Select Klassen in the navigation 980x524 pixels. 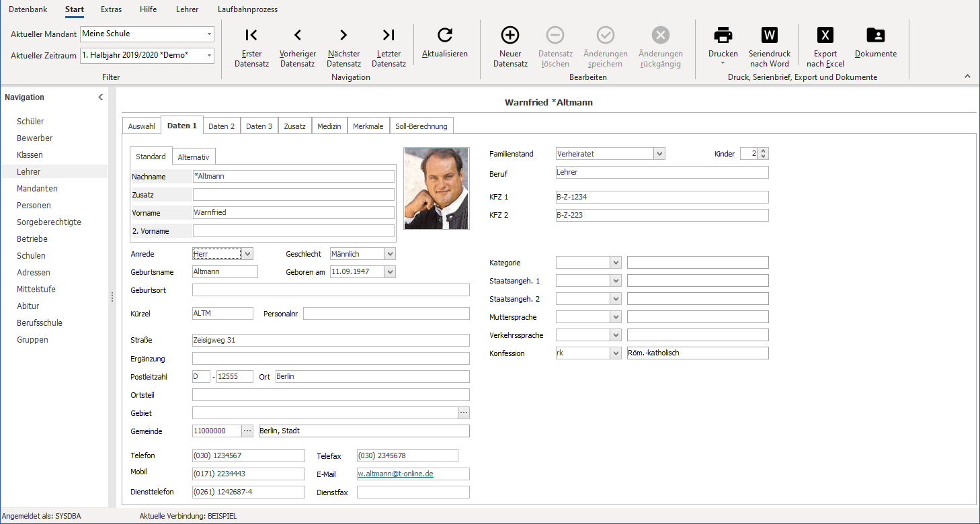pyautogui.click(x=30, y=155)
